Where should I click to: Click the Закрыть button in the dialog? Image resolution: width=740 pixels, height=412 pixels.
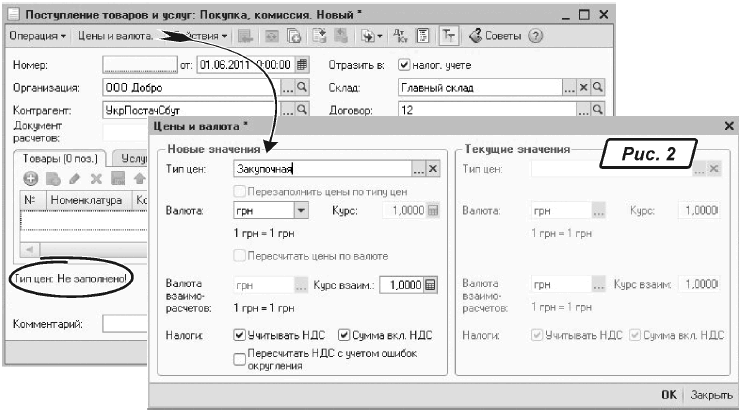coord(709,394)
